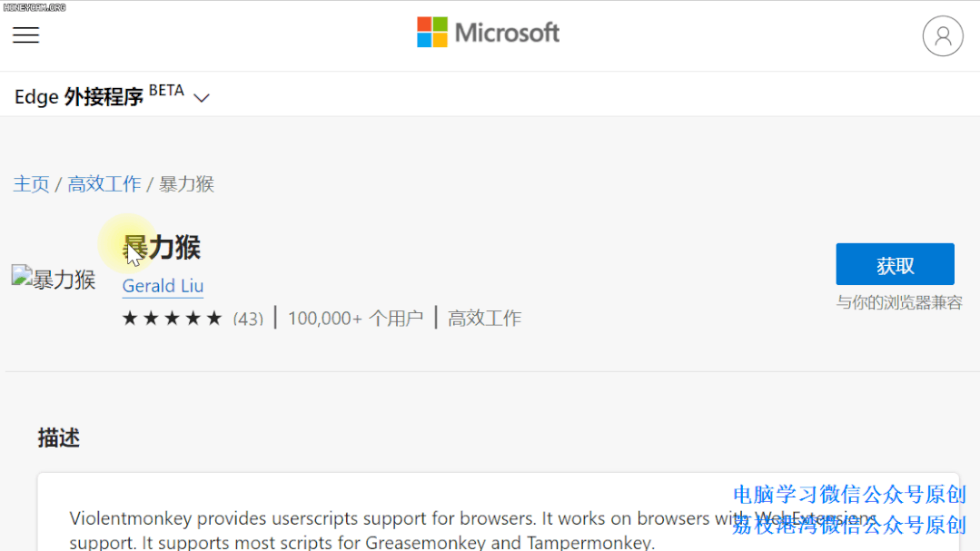Viewport: 980px width, 551px height.
Task: Click the 与你的浏览器兼容 compatibility text
Action: (x=898, y=303)
